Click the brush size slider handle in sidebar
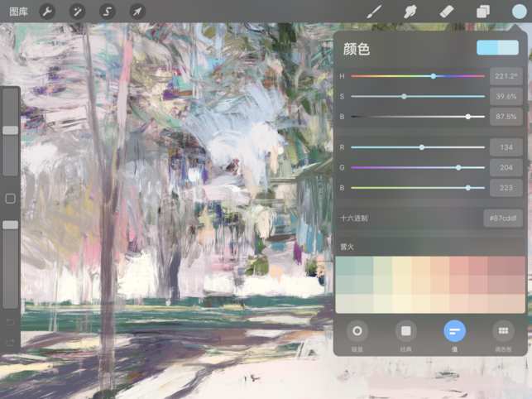The width and height of the screenshot is (532, 399). point(11,130)
